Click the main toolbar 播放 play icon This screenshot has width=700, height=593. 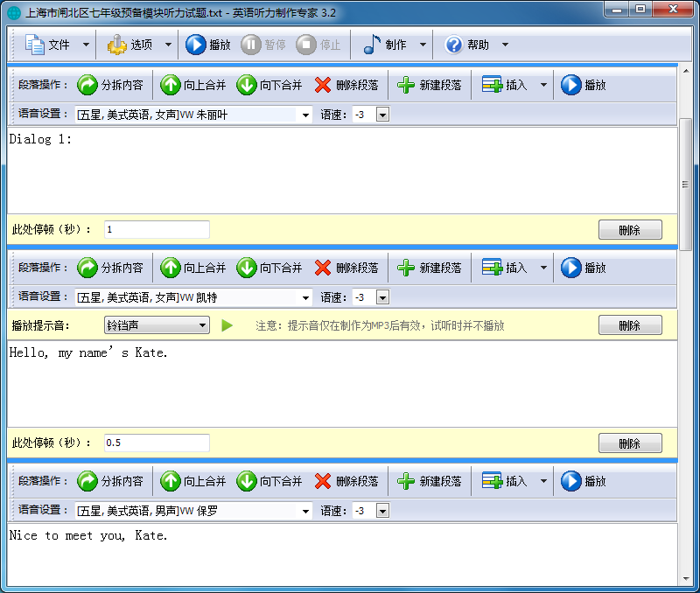click(195, 45)
